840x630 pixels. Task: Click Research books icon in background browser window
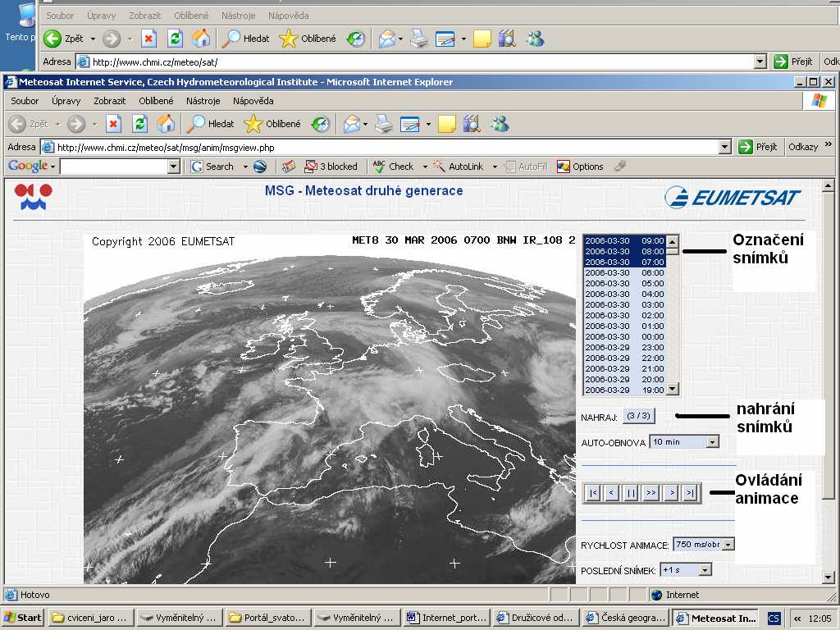pos(507,39)
